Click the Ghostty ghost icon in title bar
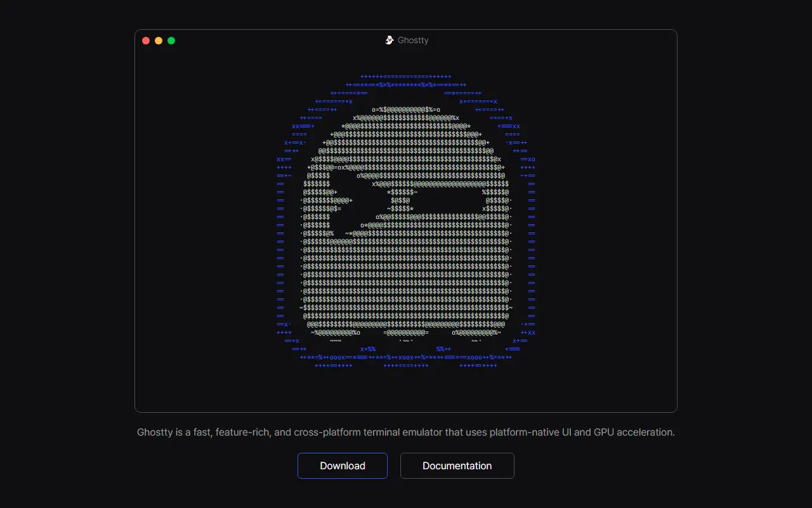Screen dimensions: 812x508 pyautogui.click(x=390, y=40)
